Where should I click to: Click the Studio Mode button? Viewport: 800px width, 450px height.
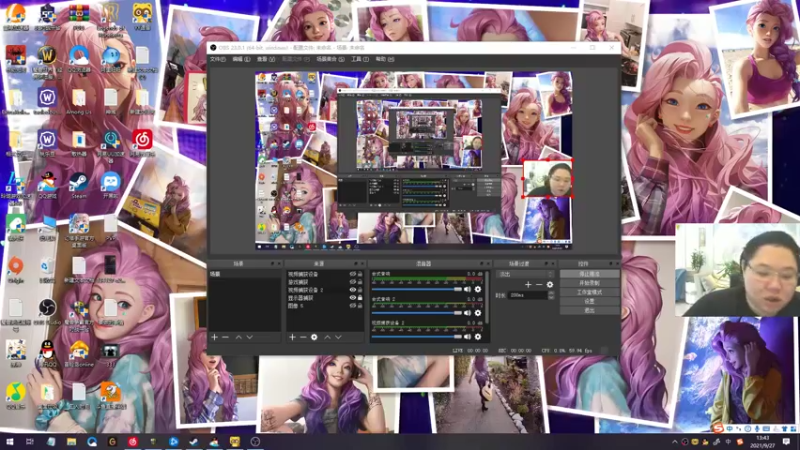click(x=589, y=292)
